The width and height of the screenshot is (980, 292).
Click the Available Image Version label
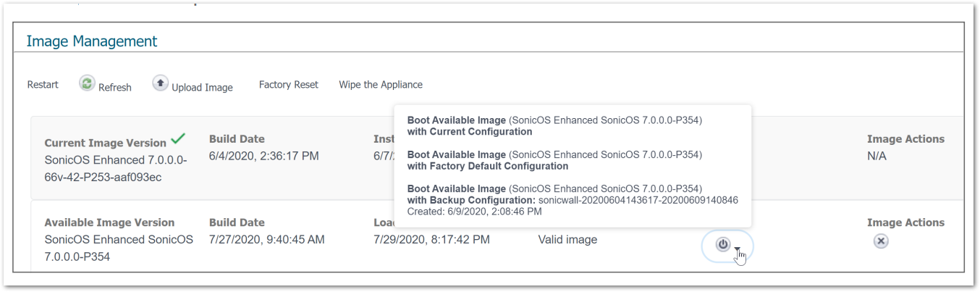coord(109,222)
